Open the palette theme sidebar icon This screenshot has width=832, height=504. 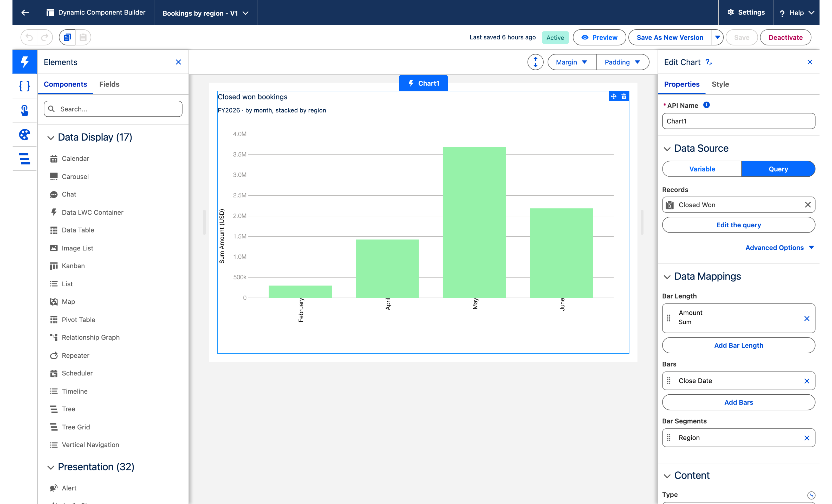25,135
